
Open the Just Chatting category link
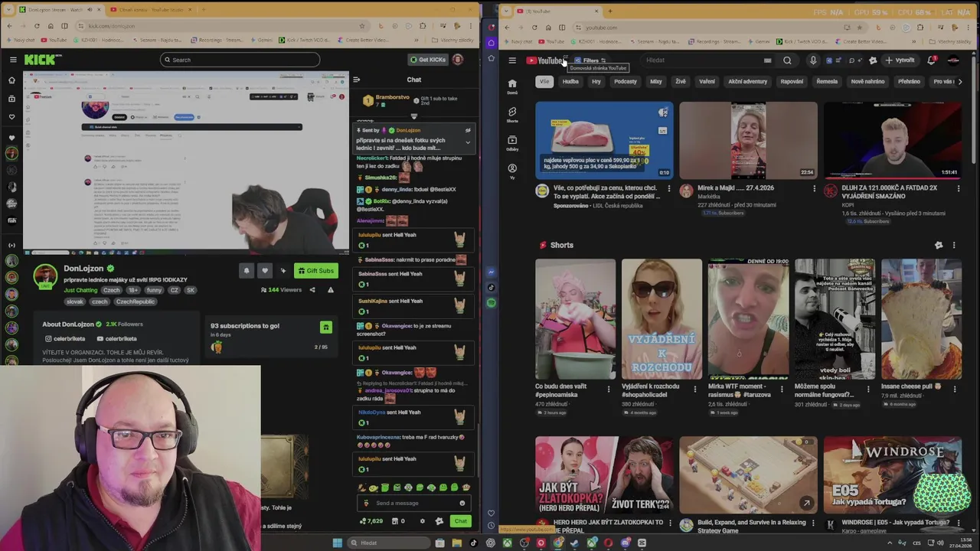80,290
